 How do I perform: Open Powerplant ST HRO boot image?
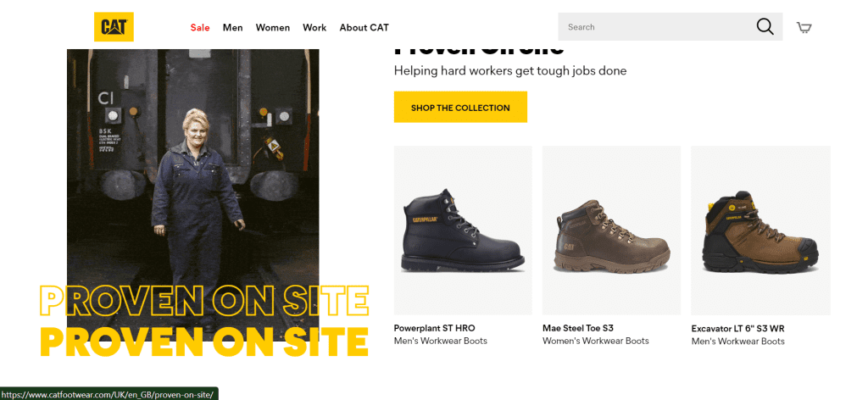click(463, 231)
